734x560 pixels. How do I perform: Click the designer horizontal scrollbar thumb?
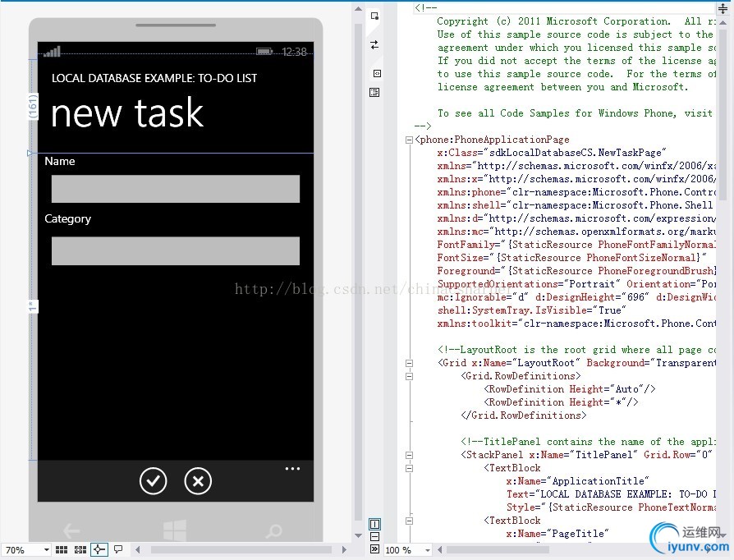tap(241, 549)
